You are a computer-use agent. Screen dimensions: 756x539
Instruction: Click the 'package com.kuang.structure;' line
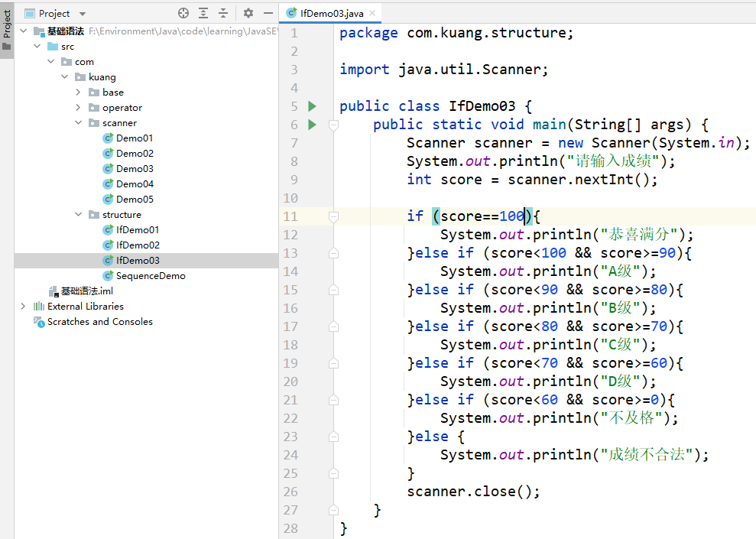pos(456,33)
